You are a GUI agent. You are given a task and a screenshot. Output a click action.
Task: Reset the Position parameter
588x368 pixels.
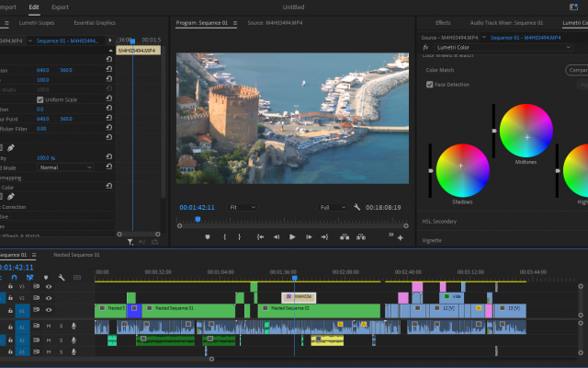(x=108, y=69)
